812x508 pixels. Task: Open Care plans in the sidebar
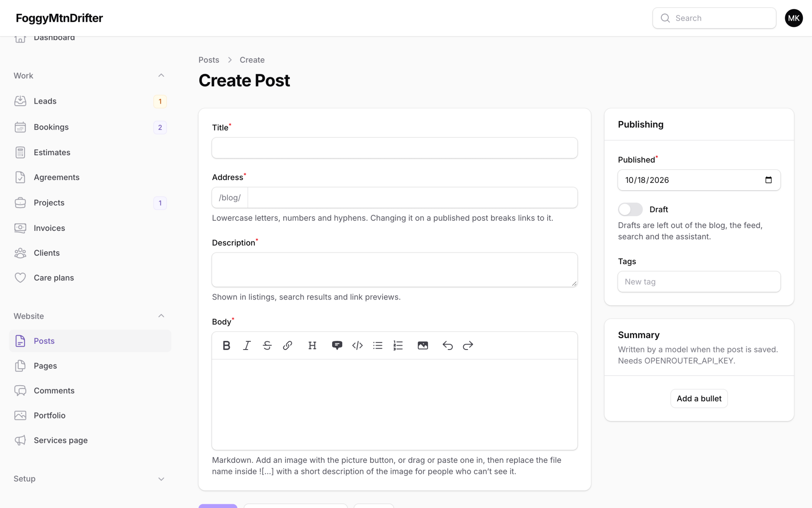tap(90, 278)
